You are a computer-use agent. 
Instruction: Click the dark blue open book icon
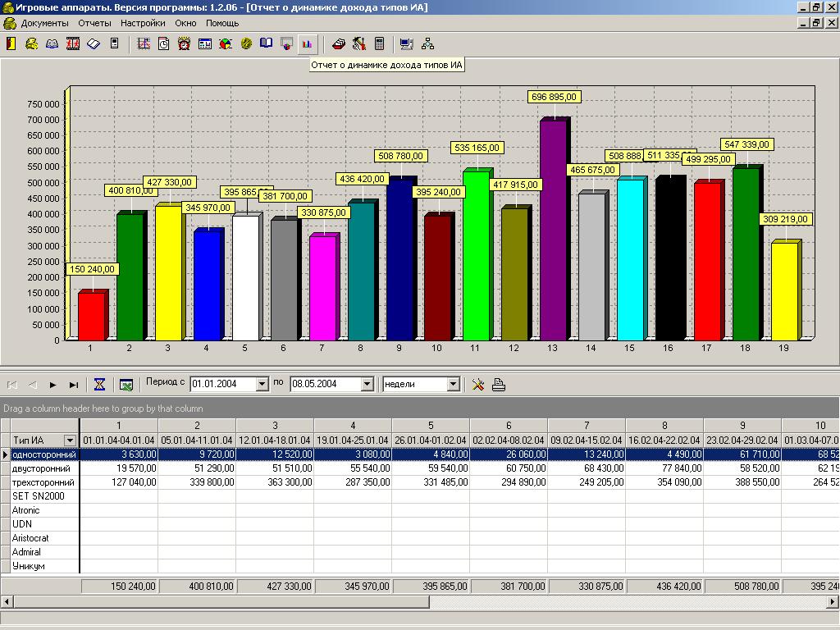click(267, 44)
